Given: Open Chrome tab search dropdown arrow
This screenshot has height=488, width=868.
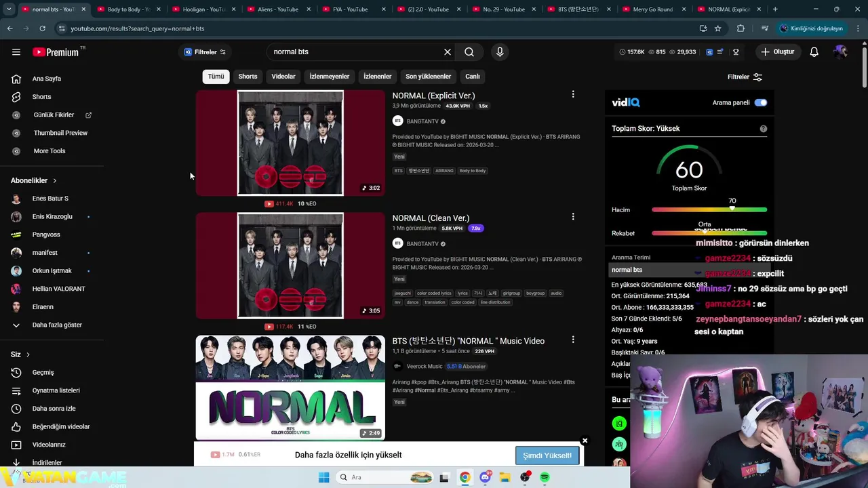Looking at the screenshot, I should 9,9.
